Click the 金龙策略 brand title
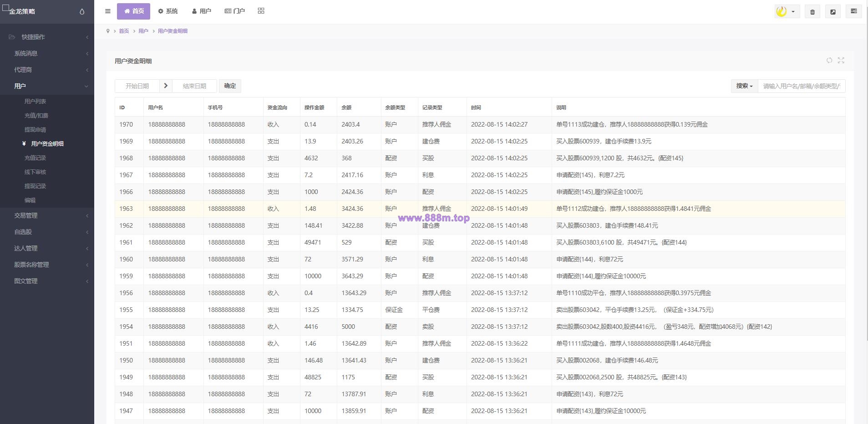Viewport: 868px width, 424px height. pyautogui.click(x=22, y=11)
